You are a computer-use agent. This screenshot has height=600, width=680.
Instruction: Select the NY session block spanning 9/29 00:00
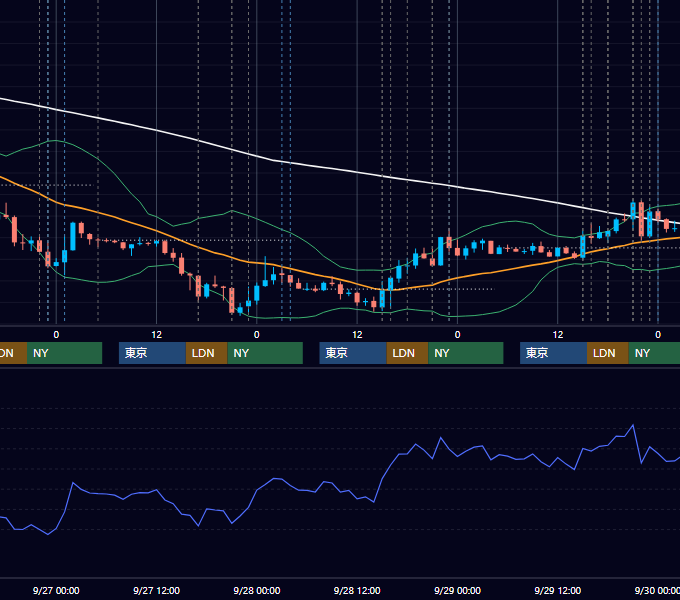(x=466, y=353)
